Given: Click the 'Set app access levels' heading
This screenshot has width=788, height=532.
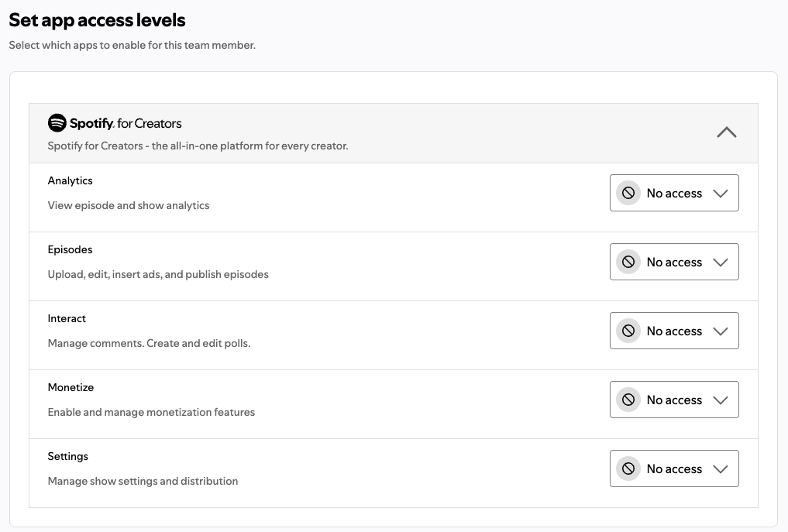Looking at the screenshot, I should [x=97, y=21].
